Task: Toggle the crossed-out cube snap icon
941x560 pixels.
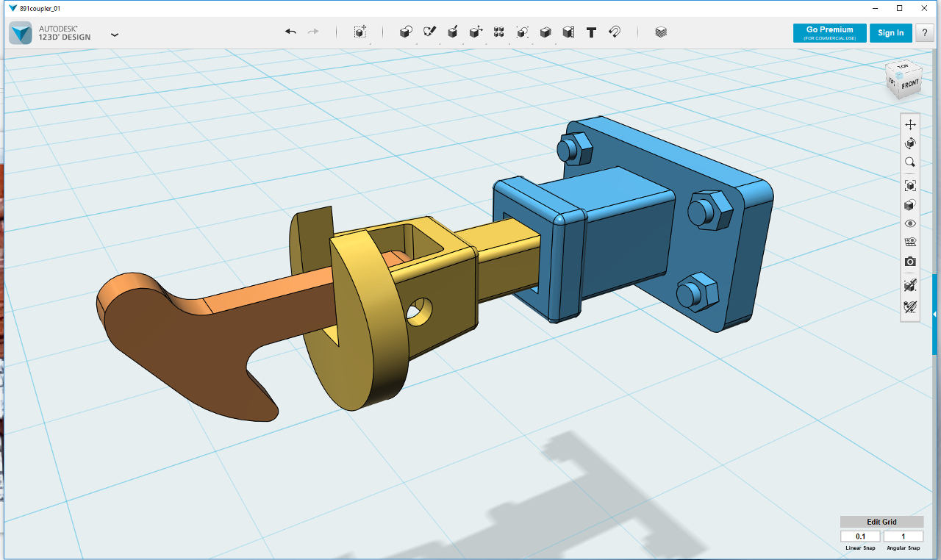Action: 910,285
